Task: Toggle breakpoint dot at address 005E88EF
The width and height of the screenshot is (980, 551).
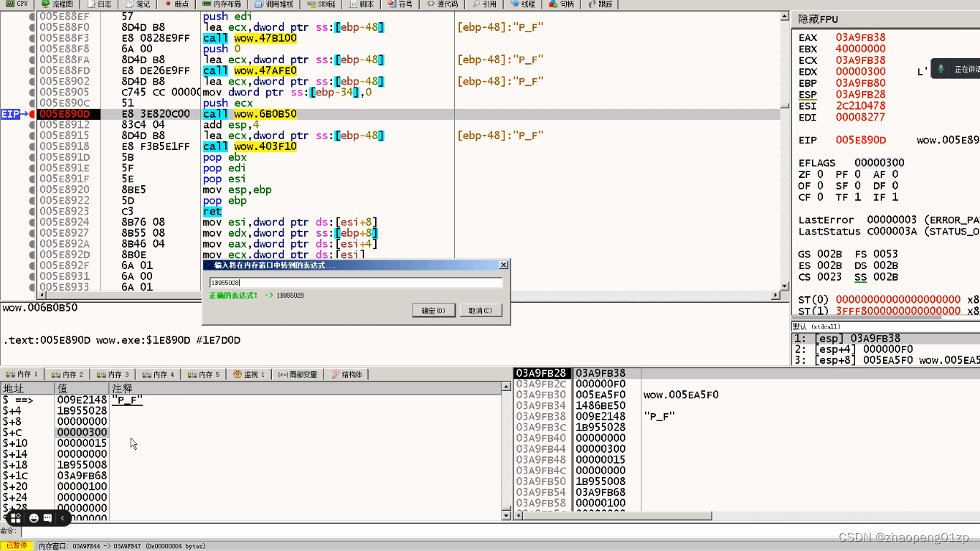Action: tap(32, 16)
